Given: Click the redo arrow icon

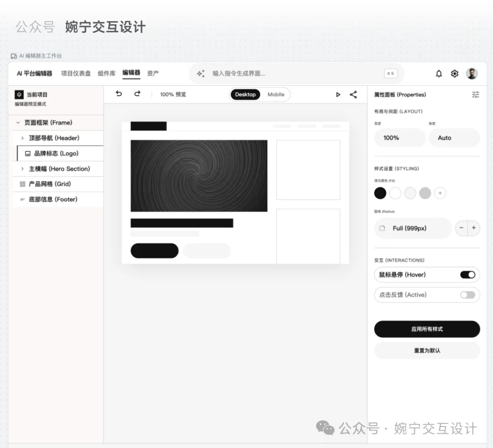Looking at the screenshot, I should pos(137,94).
